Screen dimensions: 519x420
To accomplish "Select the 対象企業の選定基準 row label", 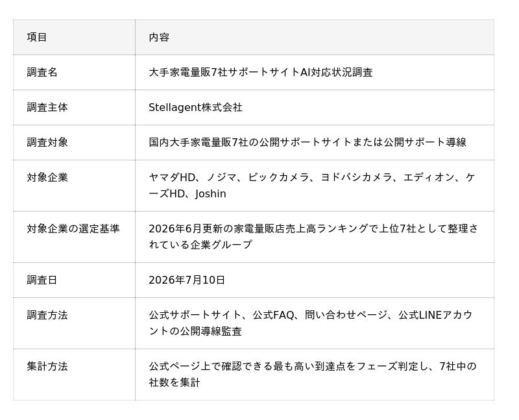I will tap(73, 229).
